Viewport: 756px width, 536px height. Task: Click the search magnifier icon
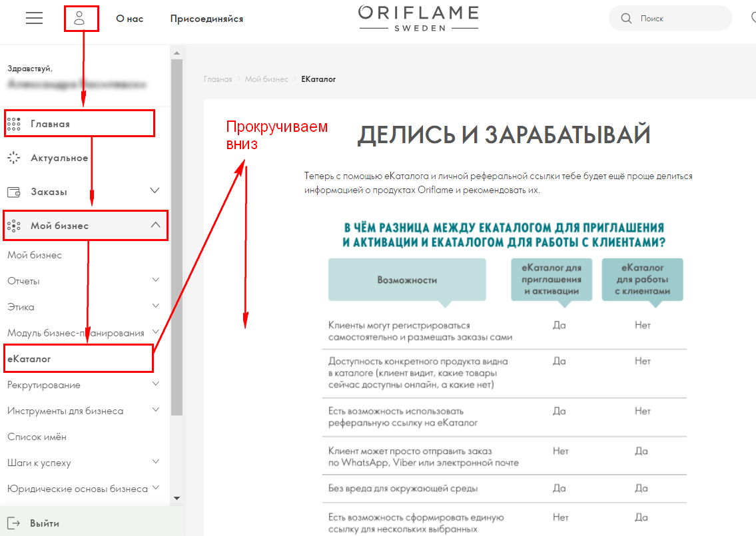tap(626, 19)
